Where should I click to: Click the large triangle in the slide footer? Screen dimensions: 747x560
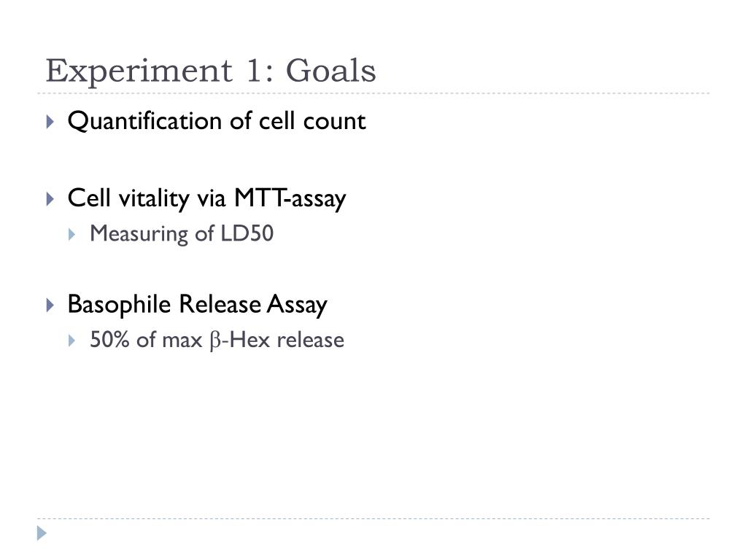[42, 533]
